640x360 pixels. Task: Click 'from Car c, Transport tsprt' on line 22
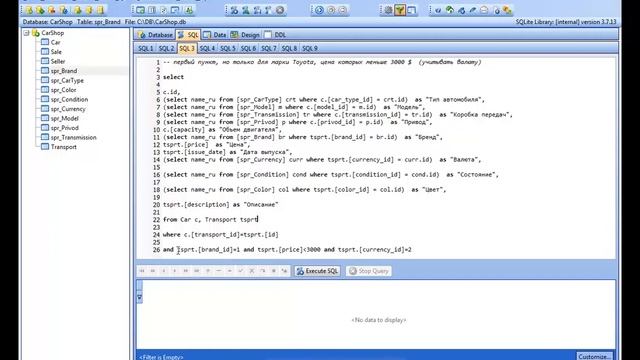[210, 220]
